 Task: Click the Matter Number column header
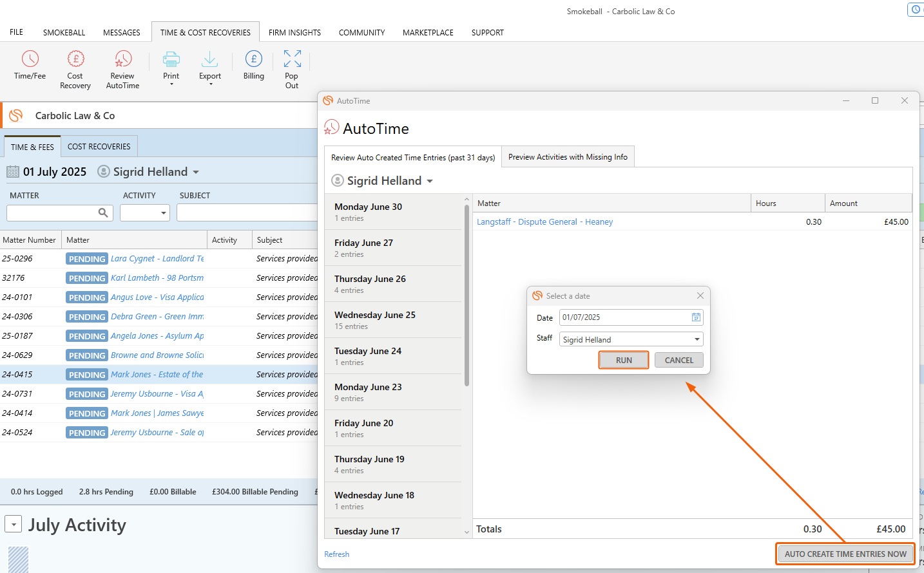pos(30,240)
